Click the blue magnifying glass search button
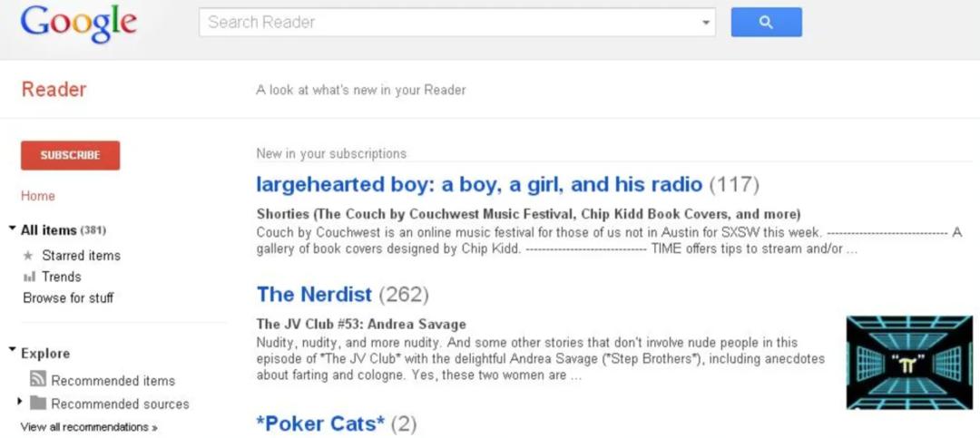This screenshot has width=980, height=438. [x=766, y=23]
